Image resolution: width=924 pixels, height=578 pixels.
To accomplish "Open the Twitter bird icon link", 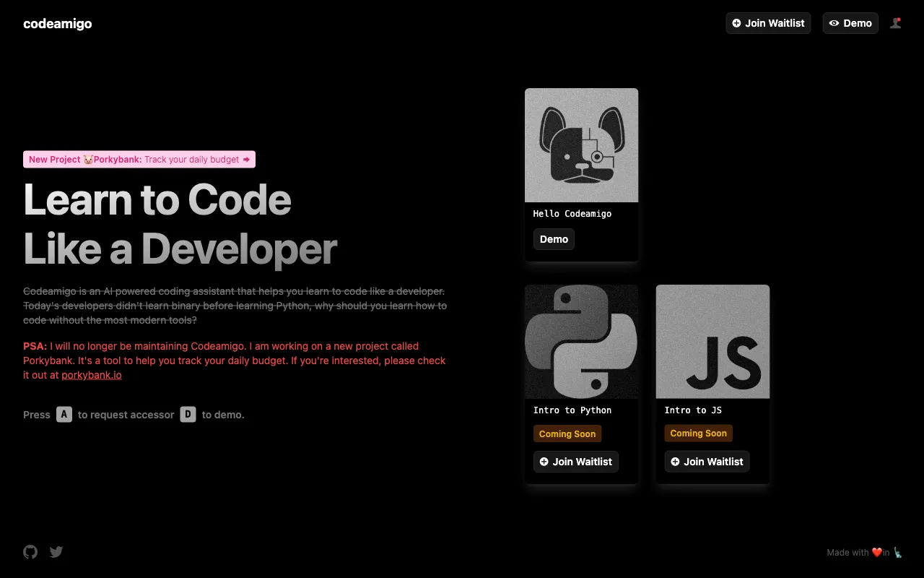I will point(56,552).
